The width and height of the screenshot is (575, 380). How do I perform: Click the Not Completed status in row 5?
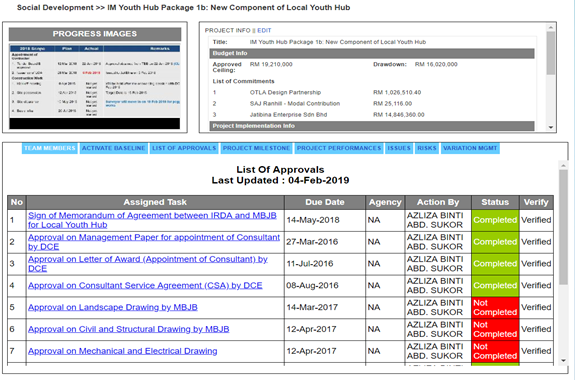[x=495, y=307]
